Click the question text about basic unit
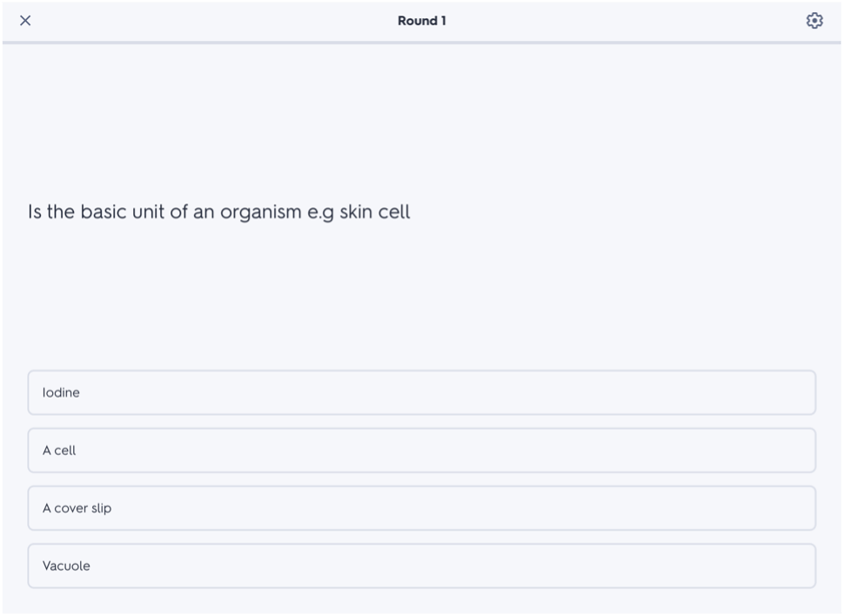 pos(218,211)
